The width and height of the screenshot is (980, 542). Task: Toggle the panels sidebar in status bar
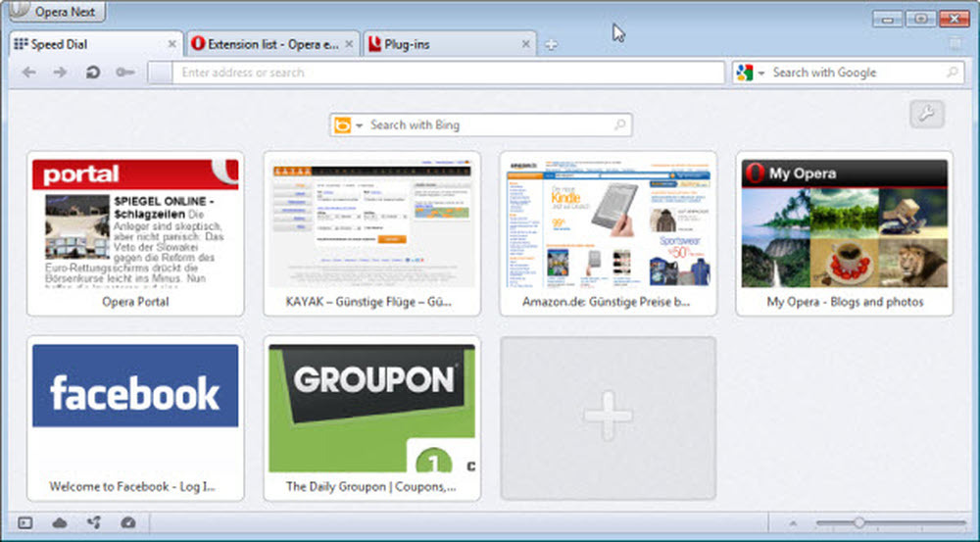coord(25,523)
